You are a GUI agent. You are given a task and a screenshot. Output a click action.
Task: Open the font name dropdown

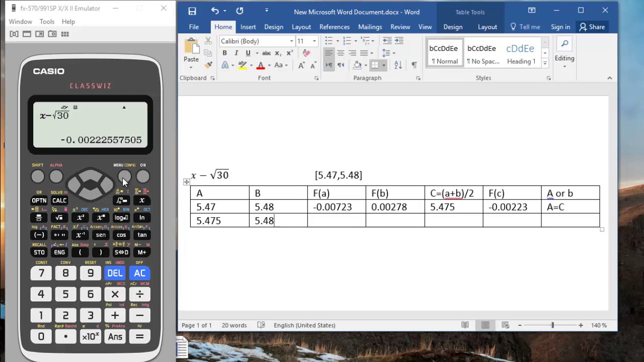pos(291,41)
